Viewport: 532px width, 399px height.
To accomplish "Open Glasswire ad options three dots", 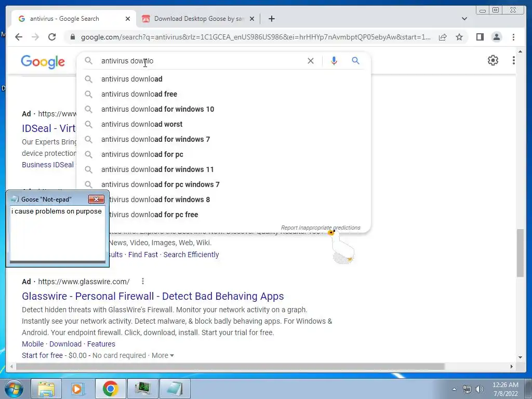I will coord(143,281).
